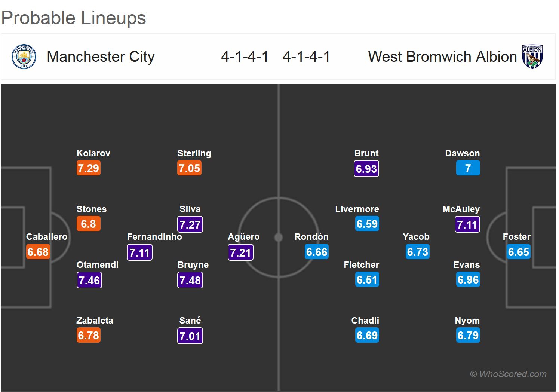Click the Fernandinho player name
The image size is (559, 392).
coord(154,237)
